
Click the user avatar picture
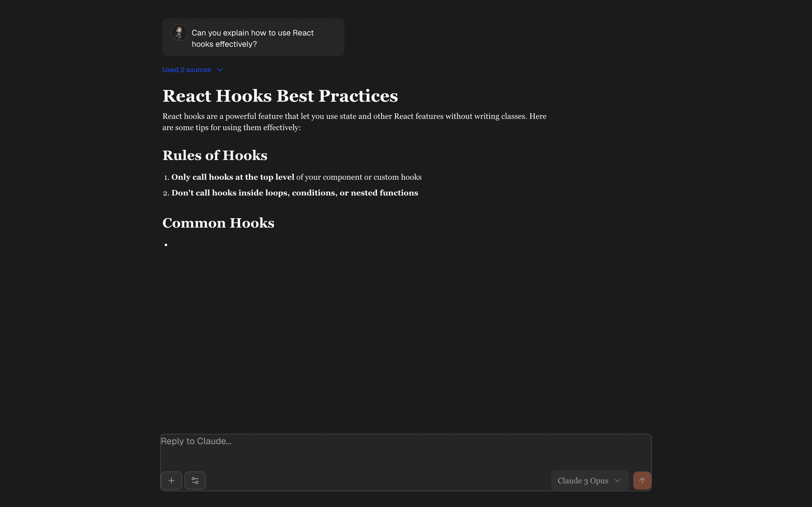tap(179, 33)
